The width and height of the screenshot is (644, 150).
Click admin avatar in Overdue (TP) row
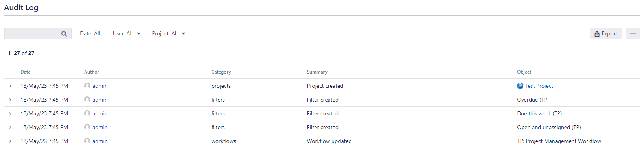[87, 100]
